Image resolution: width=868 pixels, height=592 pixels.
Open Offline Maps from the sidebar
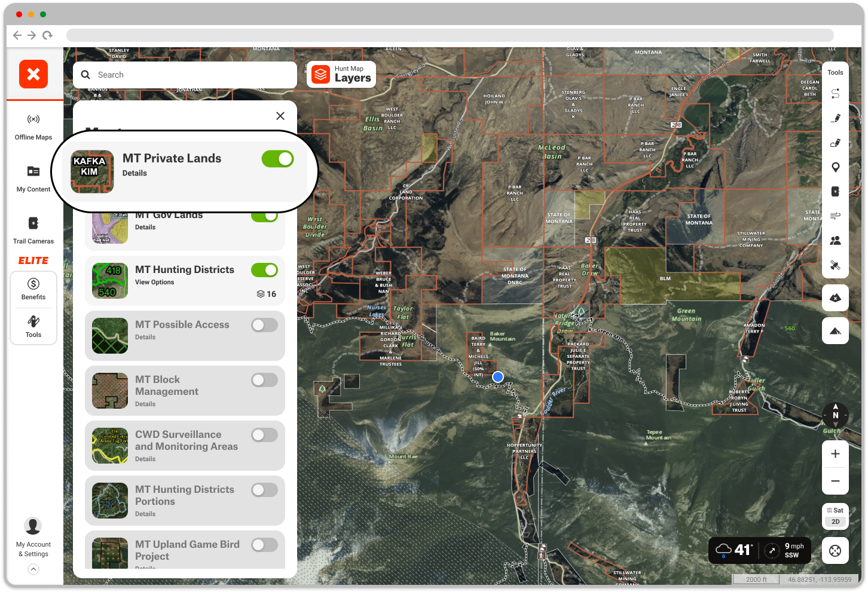(x=33, y=127)
